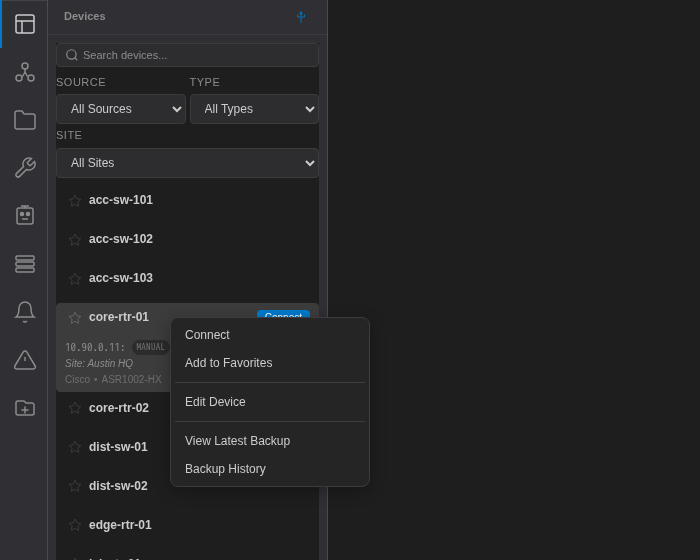The height and width of the screenshot is (560, 700).
Task: Open the All Sources dropdown
Action: point(121,109)
